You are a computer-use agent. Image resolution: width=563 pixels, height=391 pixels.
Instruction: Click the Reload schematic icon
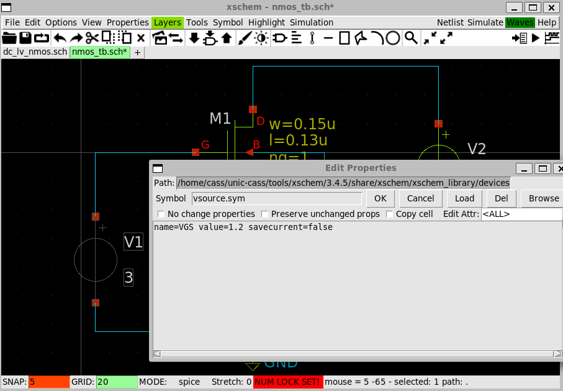click(41, 38)
